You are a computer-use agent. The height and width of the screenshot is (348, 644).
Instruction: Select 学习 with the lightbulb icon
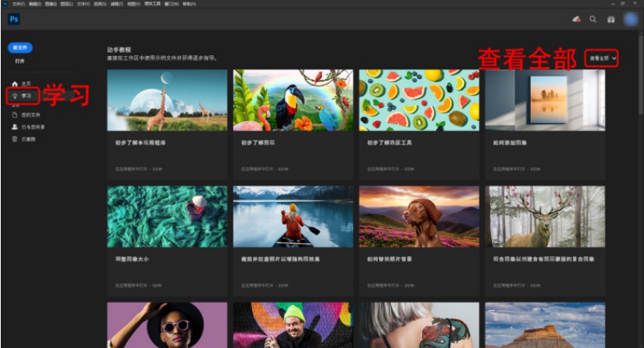click(x=22, y=96)
